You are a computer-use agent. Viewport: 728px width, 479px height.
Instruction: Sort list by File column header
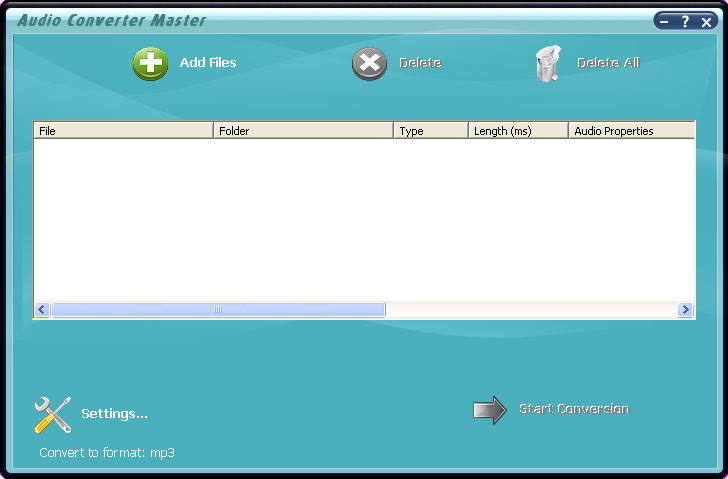(x=124, y=131)
